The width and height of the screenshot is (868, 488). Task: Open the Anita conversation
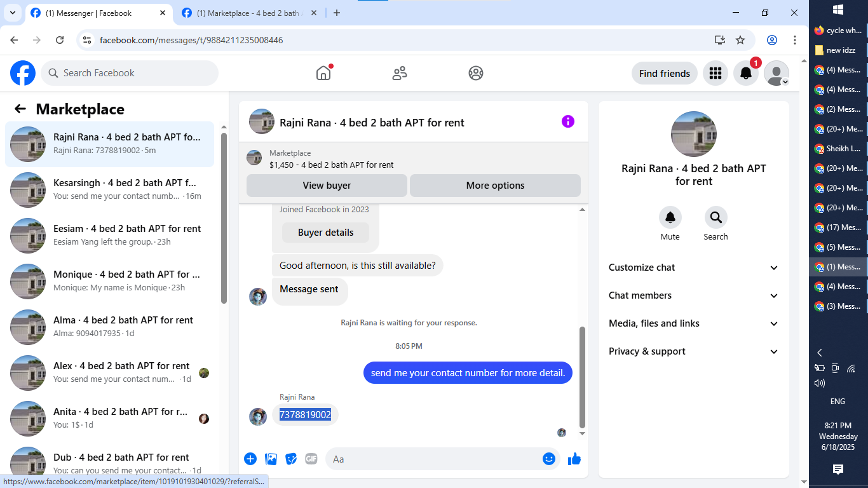pyautogui.click(x=110, y=419)
